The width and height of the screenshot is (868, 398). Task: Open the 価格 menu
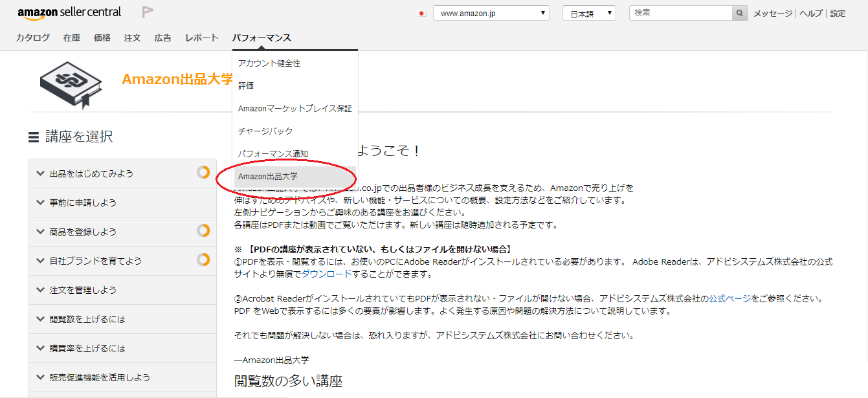pyautogui.click(x=102, y=38)
